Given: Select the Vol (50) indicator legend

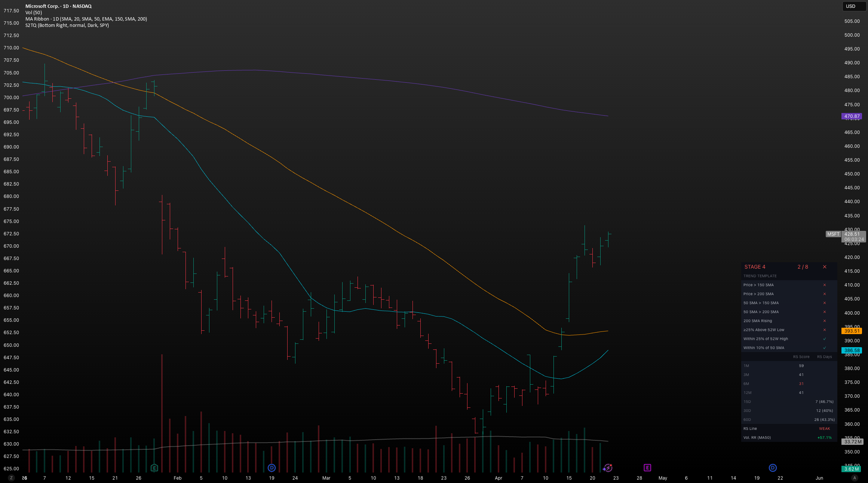Looking at the screenshot, I should click(34, 12).
